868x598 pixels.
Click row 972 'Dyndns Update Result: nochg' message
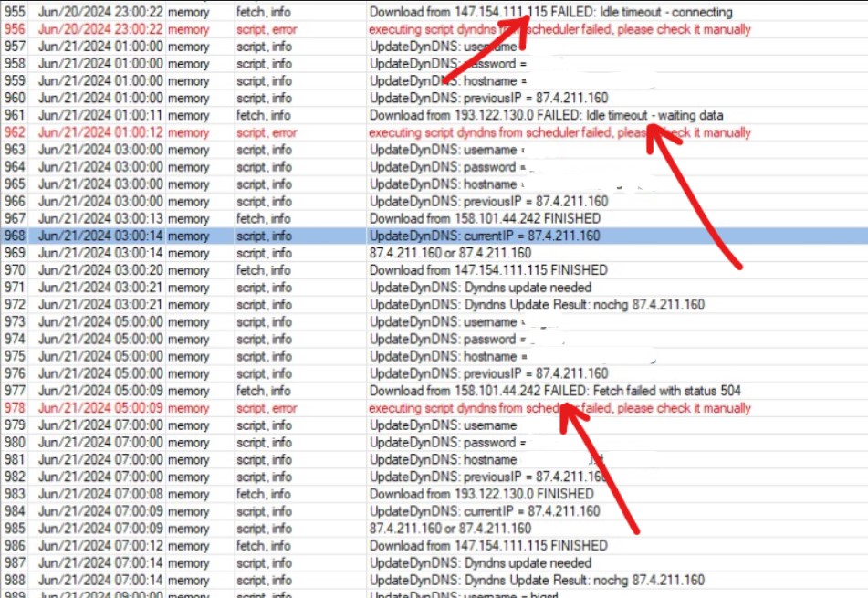[537, 305]
